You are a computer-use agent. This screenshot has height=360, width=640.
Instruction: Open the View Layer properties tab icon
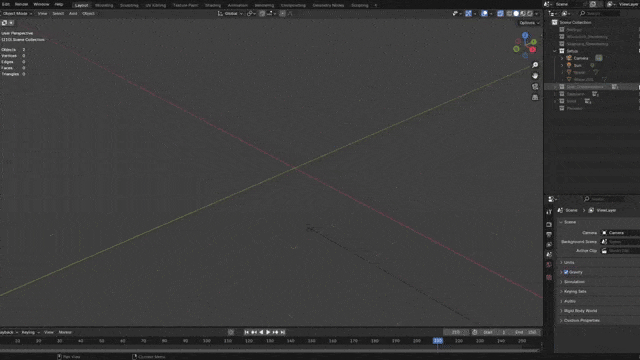point(549,244)
